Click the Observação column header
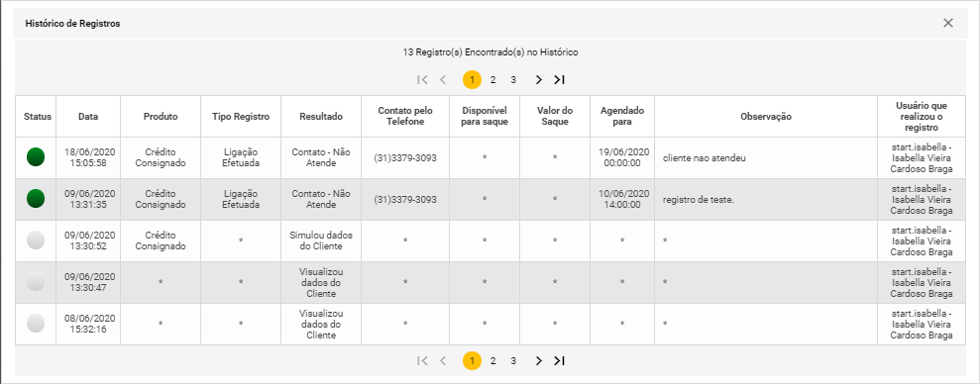The height and width of the screenshot is (384, 980). (766, 116)
